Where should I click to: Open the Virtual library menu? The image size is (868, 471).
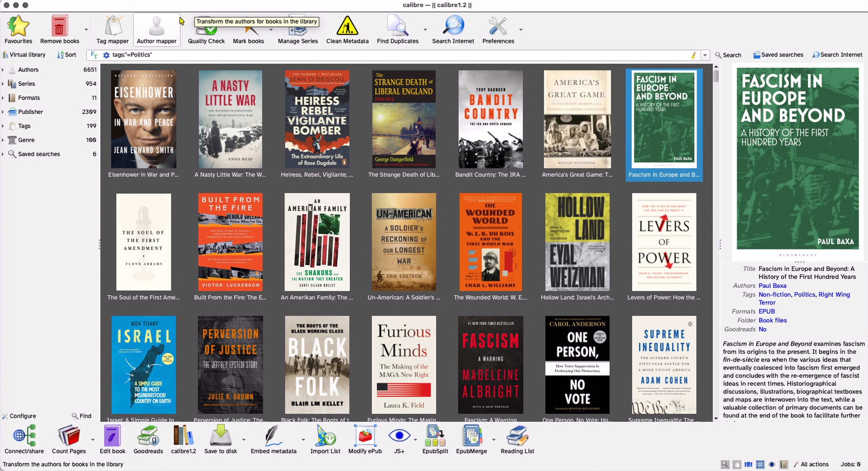[24, 55]
